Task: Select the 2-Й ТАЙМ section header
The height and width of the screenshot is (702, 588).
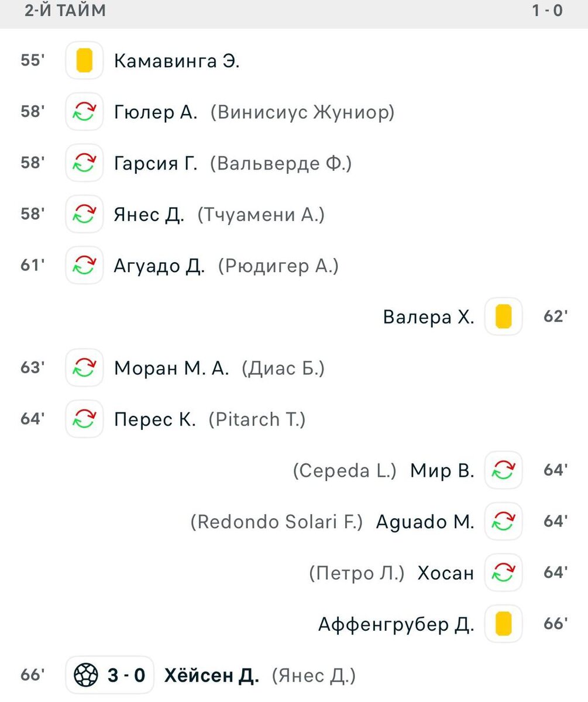Action: click(66, 11)
